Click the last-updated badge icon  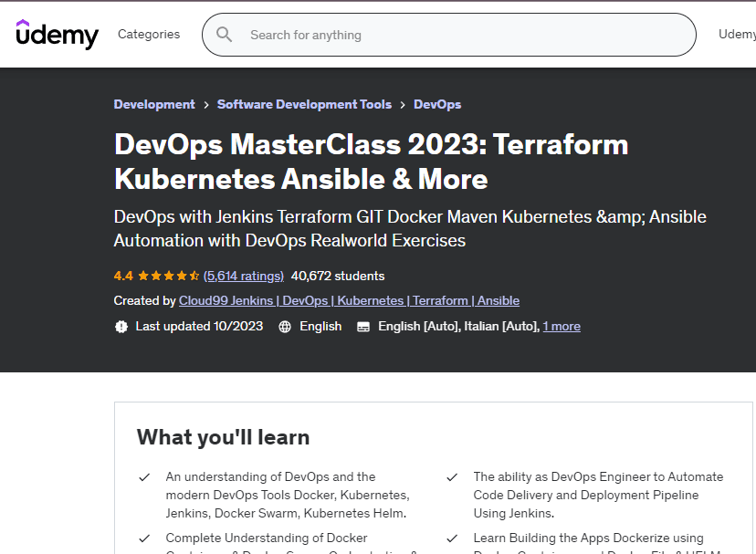121,327
